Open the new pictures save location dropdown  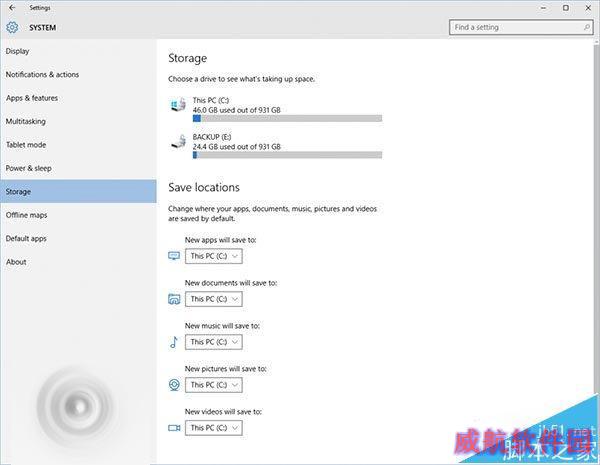[214, 385]
